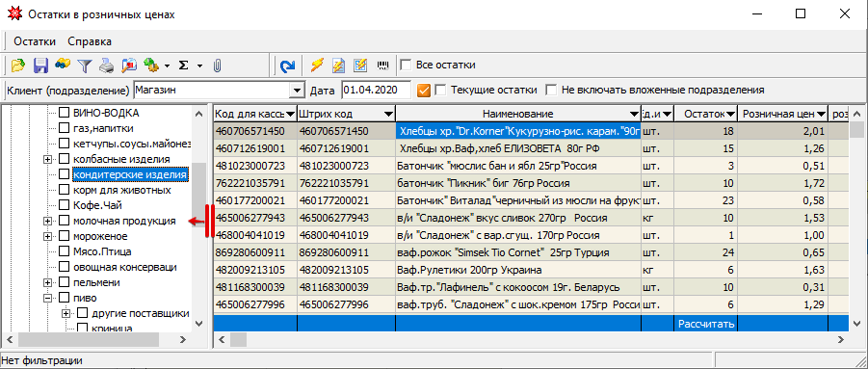Click the red application icon in title bar

(15, 14)
